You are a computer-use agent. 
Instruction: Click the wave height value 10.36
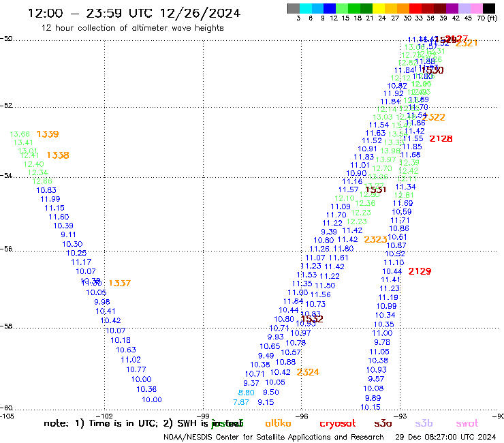click(146, 389)
